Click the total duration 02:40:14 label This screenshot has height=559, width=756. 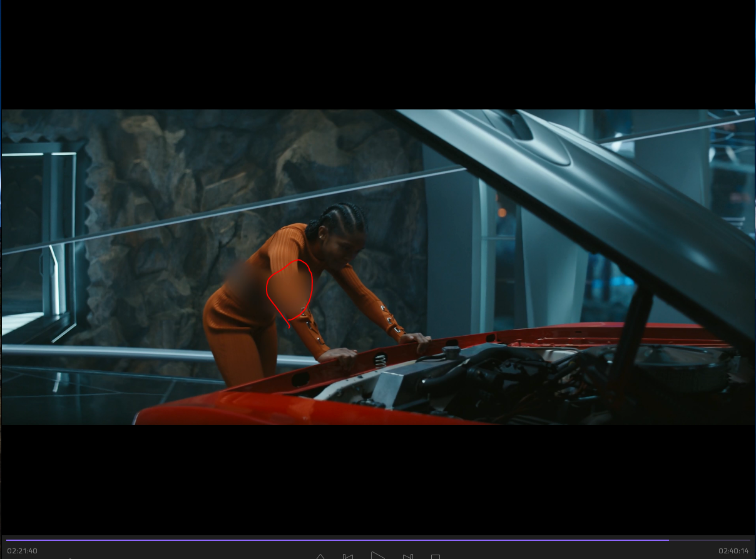[733, 551]
